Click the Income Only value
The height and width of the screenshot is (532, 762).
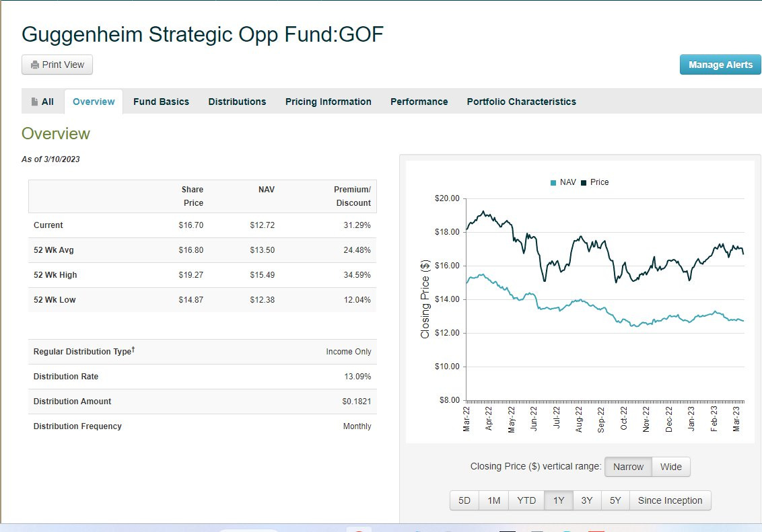click(349, 352)
